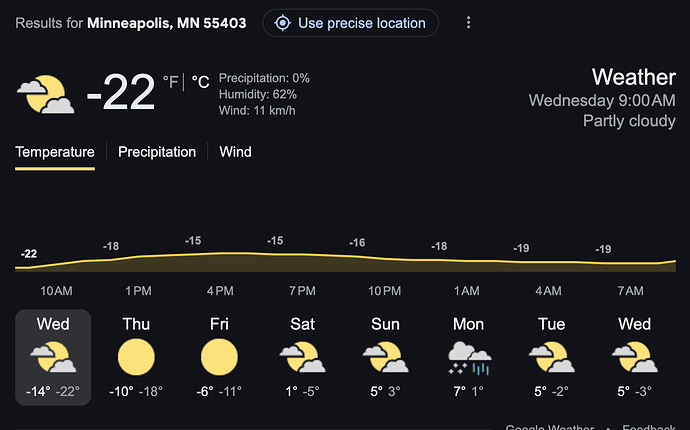Switch to the Wind tab
Image resolution: width=690 pixels, height=430 pixels.
(235, 152)
